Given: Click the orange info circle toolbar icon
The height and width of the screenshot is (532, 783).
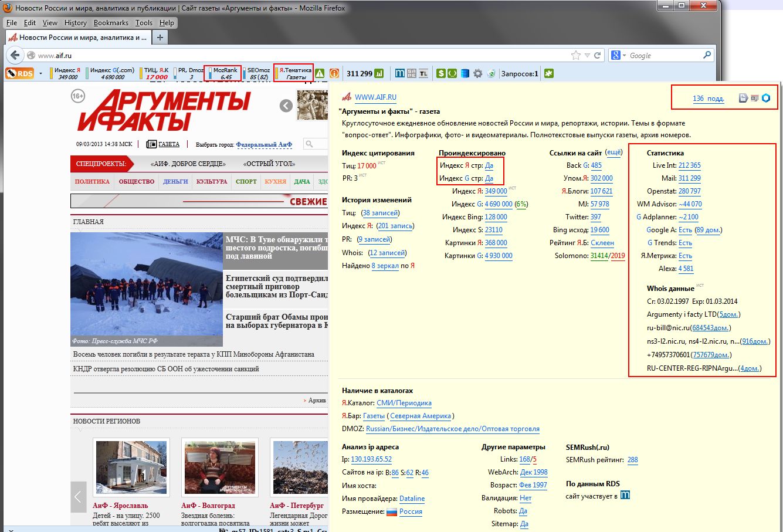Looking at the screenshot, I should (x=334, y=73).
